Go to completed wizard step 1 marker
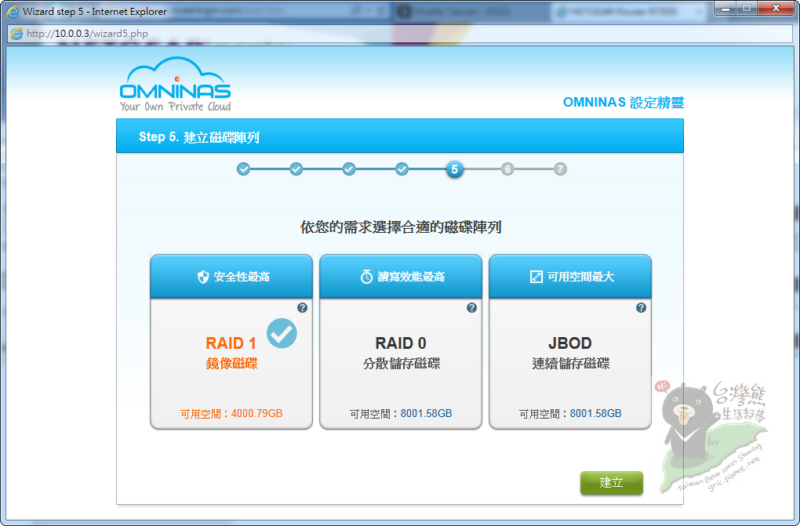Image resolution: width=800 pixels, height=526 pixels. [243, 169]
